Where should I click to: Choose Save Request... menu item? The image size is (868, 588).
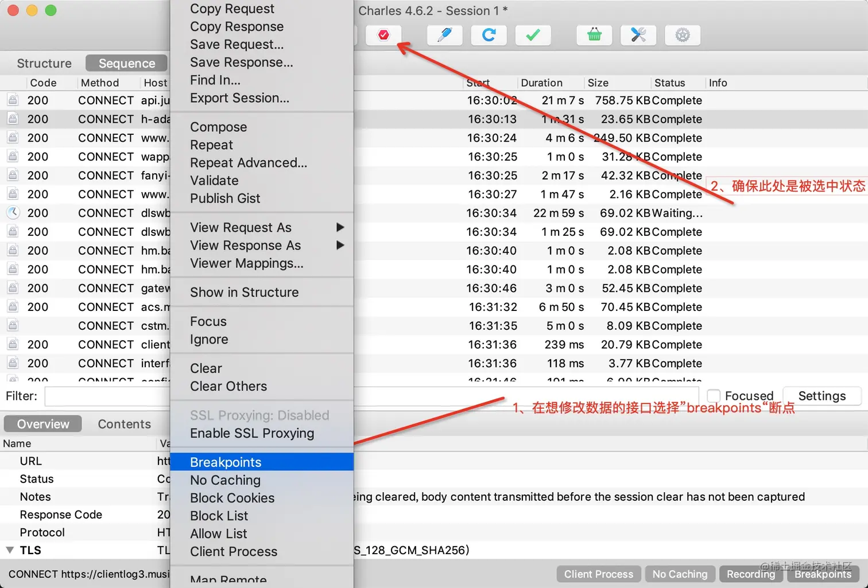[262, 44]
